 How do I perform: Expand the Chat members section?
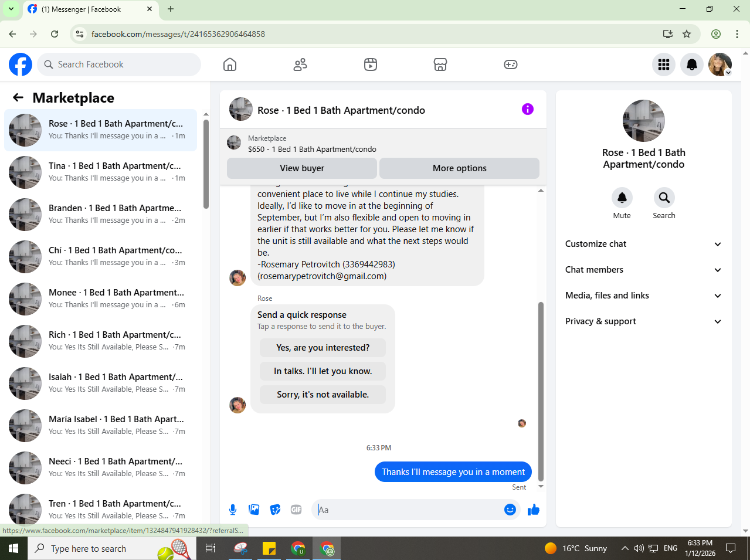[x=643, y=270]
